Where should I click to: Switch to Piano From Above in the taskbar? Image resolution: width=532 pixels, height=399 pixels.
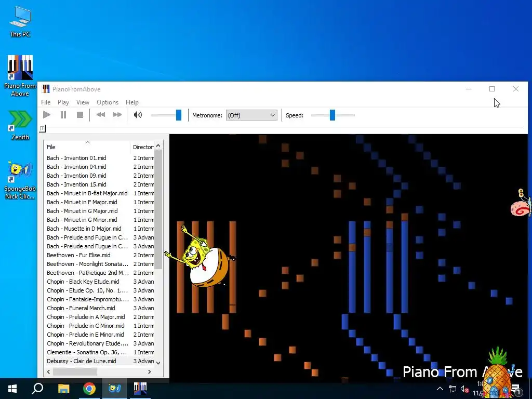pos(140,389)
